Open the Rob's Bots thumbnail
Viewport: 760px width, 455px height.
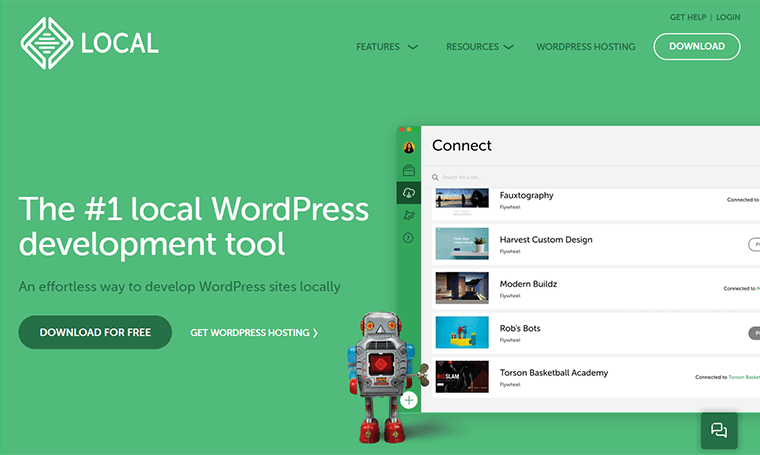click(462, 332)
